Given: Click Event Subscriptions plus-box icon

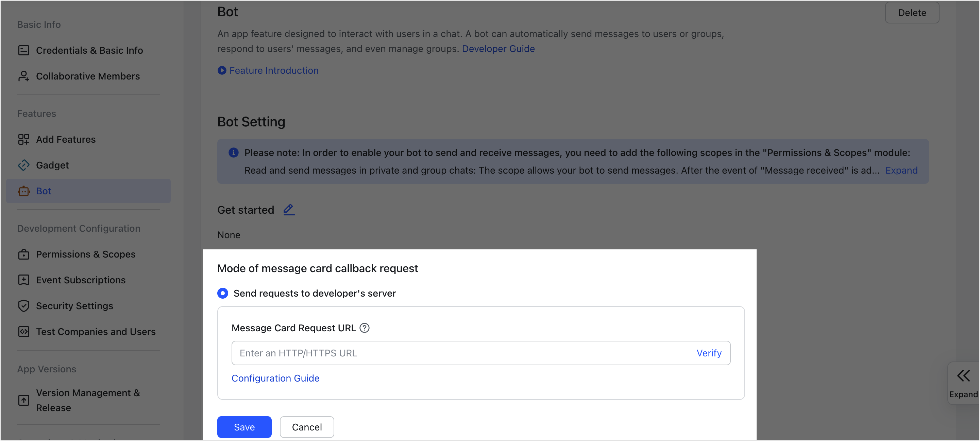Looking at the screenshot, I should click(23, 280).
